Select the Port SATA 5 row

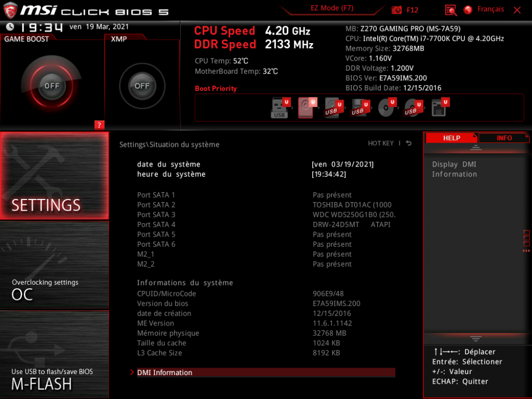pyautogui.click(x=266, y=234)
